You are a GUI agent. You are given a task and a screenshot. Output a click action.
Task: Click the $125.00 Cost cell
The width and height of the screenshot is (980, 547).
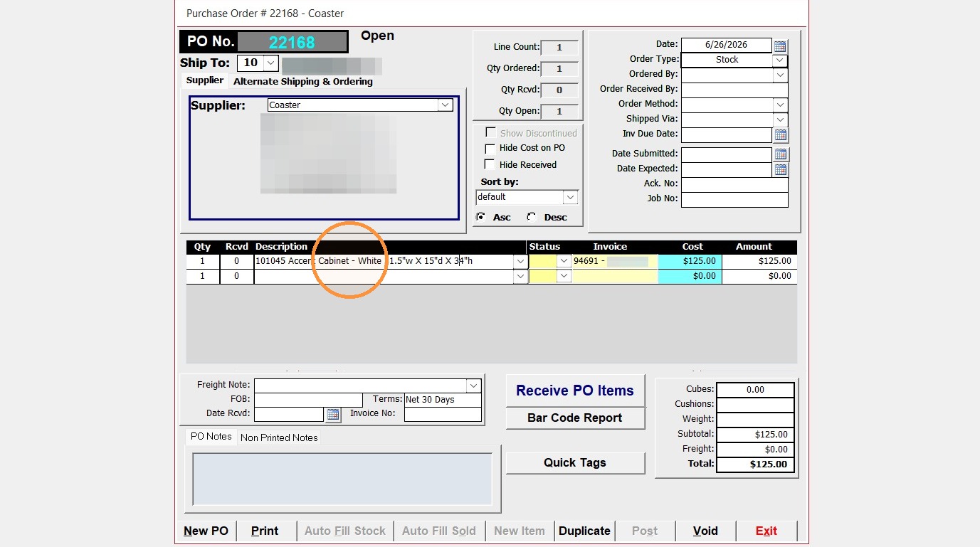690,261
